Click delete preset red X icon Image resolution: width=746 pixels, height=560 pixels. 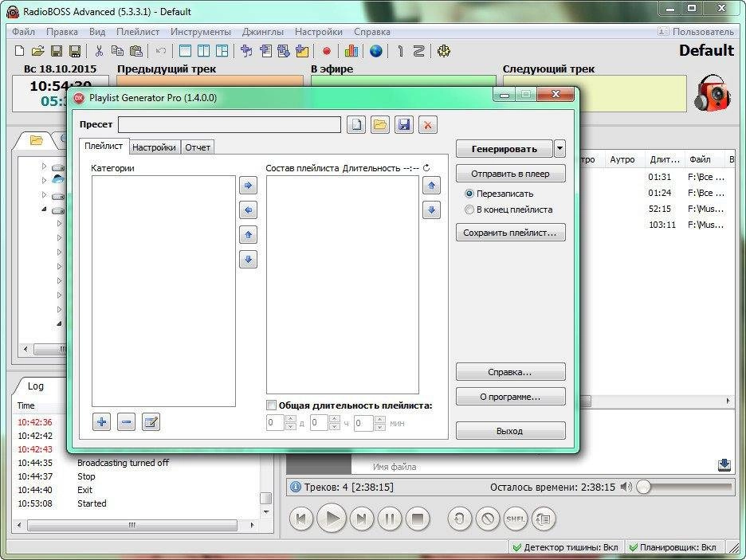(428, 125)
